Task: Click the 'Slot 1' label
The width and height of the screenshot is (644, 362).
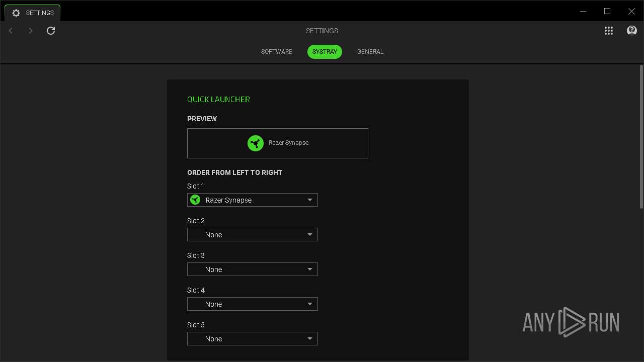Action: 196,186
